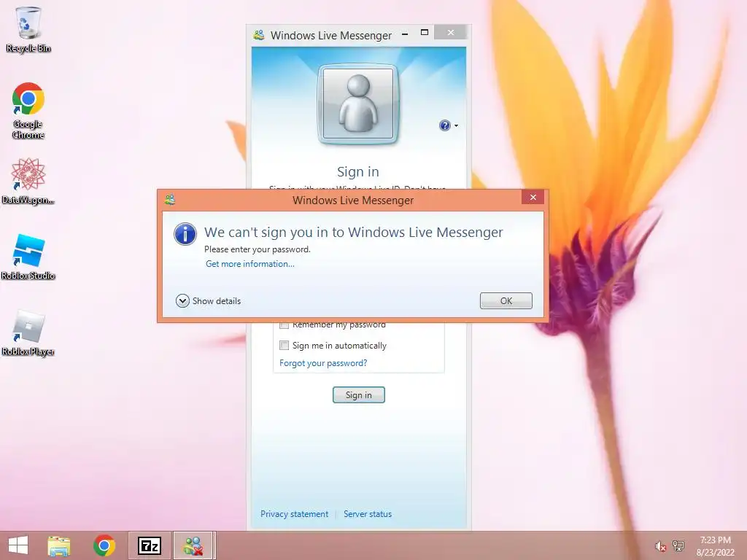Open Roblox Player desktop shortcut

point(28,333)
